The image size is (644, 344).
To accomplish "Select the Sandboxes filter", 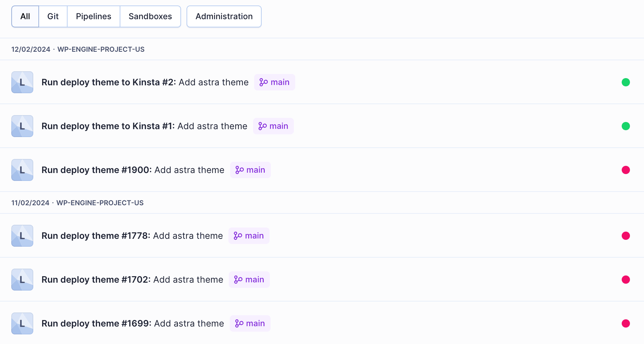I will (x=150, y=16).
